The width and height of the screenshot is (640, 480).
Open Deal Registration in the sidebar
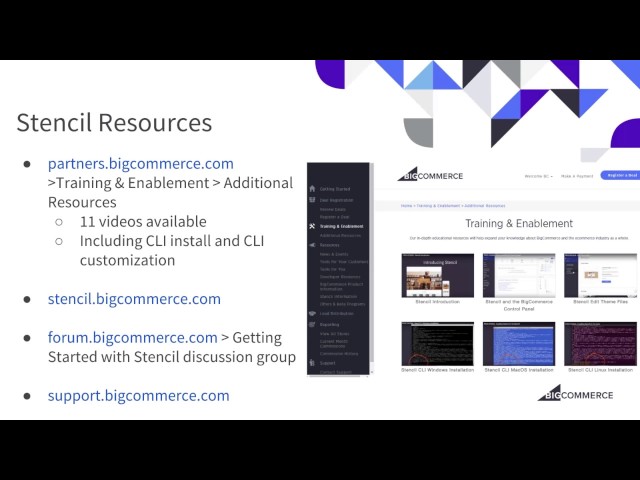coord(336,200)
